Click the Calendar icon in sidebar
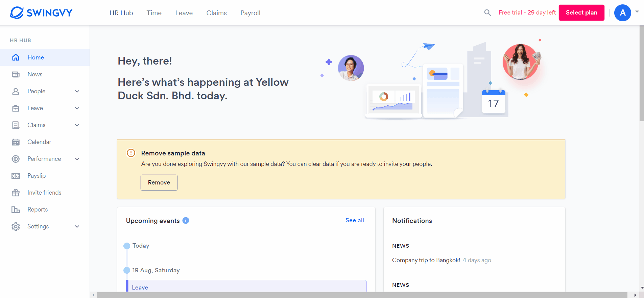 (16, 142)
